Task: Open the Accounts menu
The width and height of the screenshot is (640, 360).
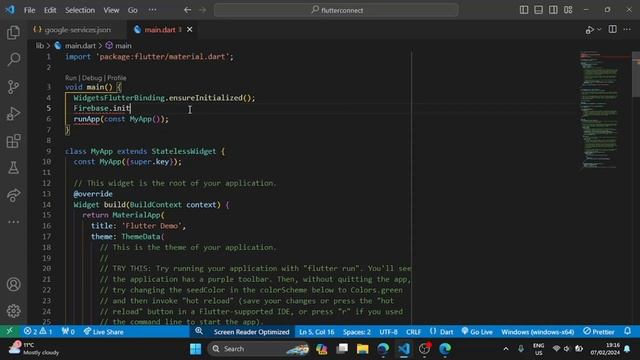Action: click(x=13, y=284)
